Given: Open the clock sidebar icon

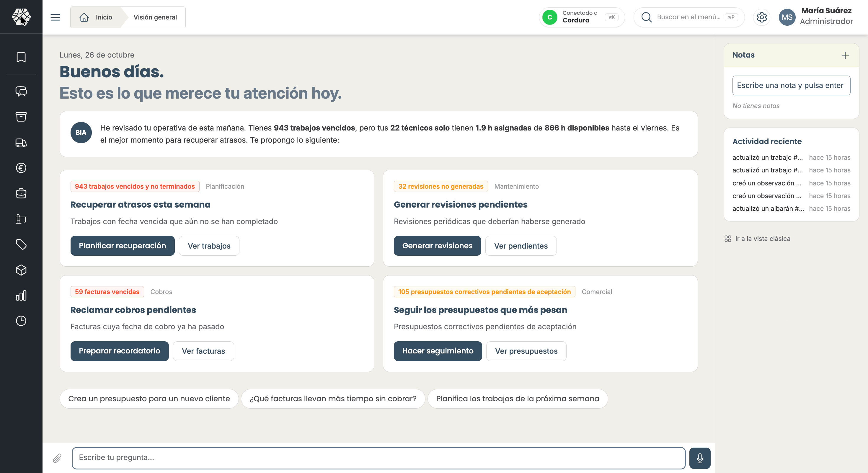Looking at the screenshot, I should pyautogui.click(x=21, y=321).
